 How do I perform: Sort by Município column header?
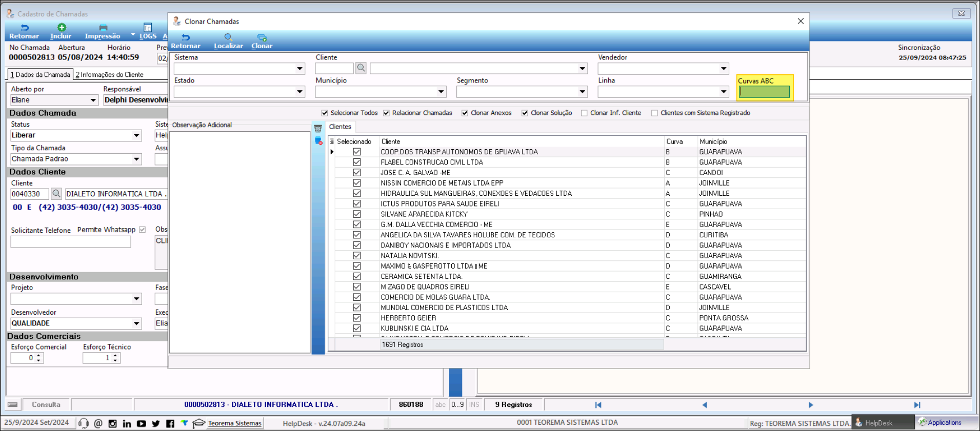(751, 141)
